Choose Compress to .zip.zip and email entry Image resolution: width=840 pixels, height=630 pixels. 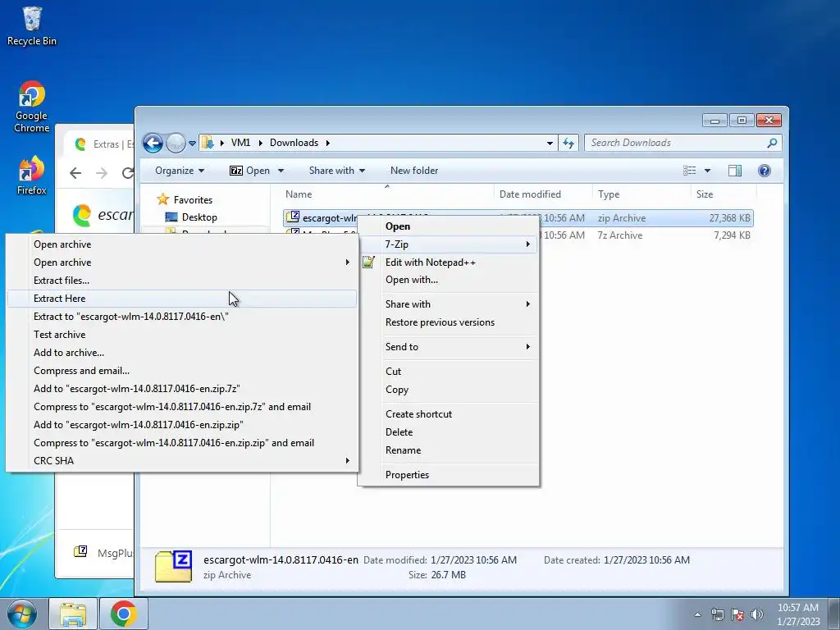(x=182, y=443)
